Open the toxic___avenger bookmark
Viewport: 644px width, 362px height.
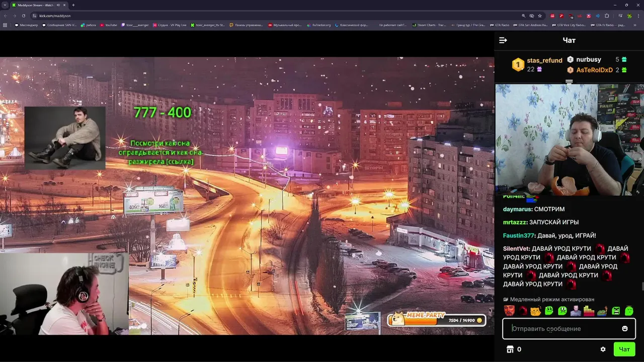[x=135, y=25]
